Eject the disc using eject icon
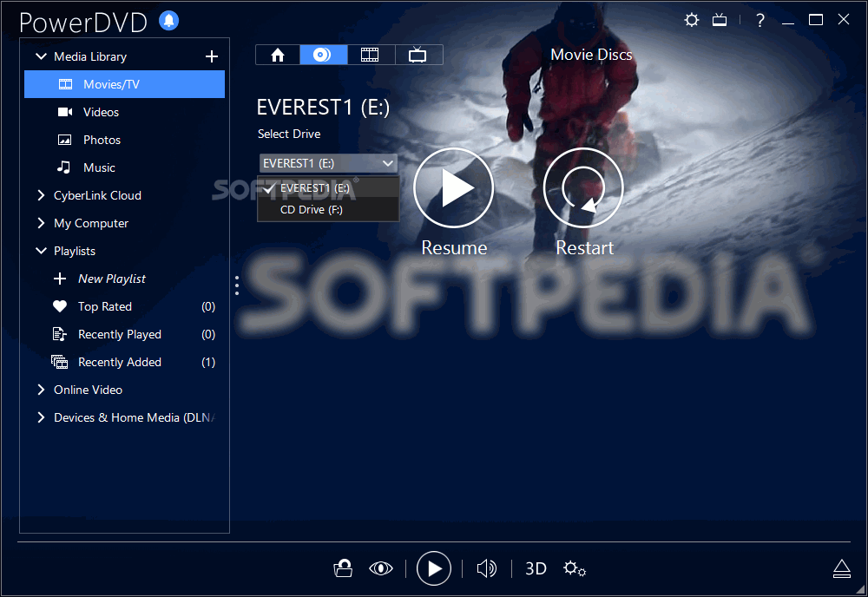 pos(842,568)
